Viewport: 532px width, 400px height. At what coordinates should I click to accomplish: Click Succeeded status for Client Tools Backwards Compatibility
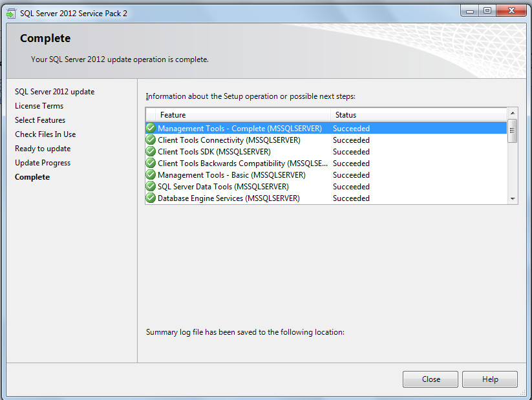click(x=351, y=163)
